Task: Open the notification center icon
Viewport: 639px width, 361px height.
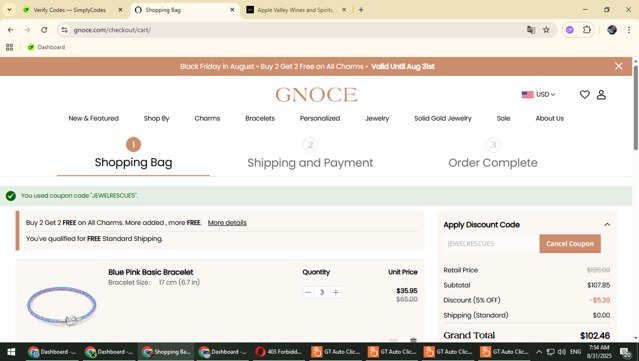Action: [x=625, y=352]
